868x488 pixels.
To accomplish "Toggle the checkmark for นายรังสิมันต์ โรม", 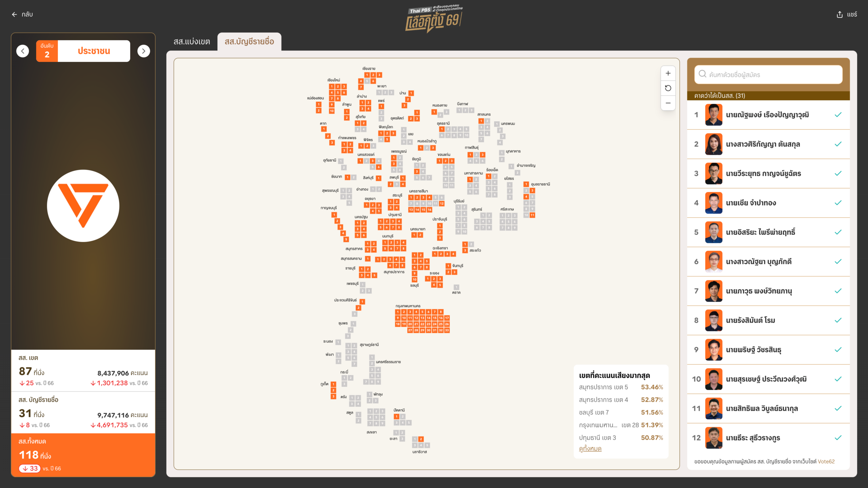I will tap(838, 320).
